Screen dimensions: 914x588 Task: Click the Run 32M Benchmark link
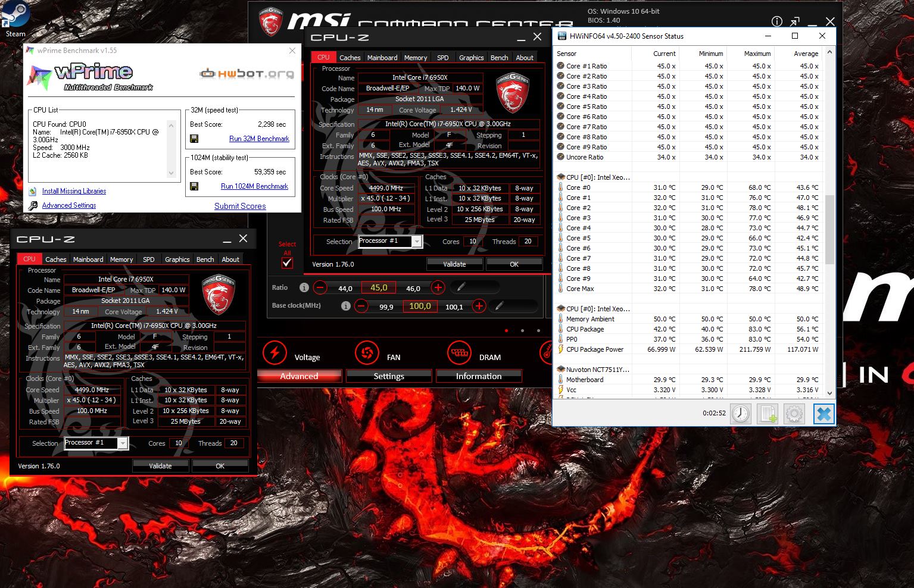[259, 139]
